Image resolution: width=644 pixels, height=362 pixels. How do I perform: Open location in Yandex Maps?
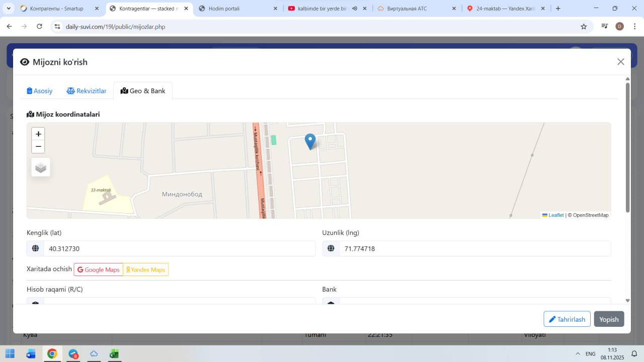click(146, 270)
